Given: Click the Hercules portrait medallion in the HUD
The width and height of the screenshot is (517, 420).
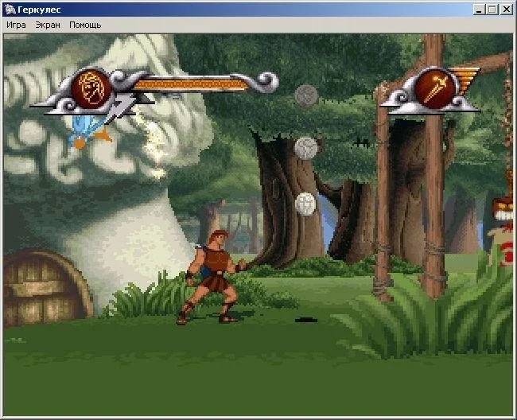Looking at the screenshot, I should 91,89.
